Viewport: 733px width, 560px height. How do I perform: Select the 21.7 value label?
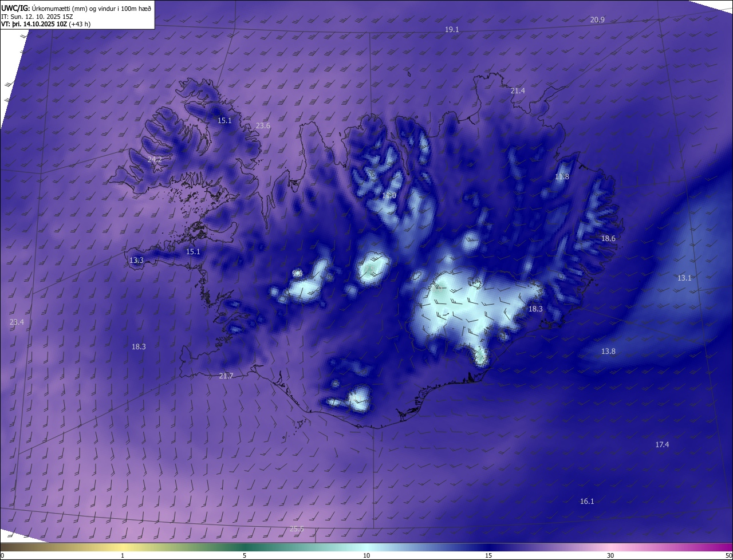226,376
